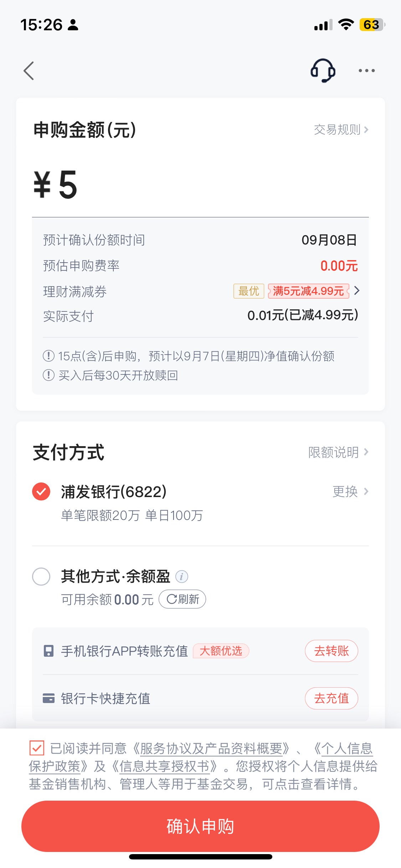The image size is (401, 868).
Task: Tap the 去转账 button
Action: pos(331,651)
